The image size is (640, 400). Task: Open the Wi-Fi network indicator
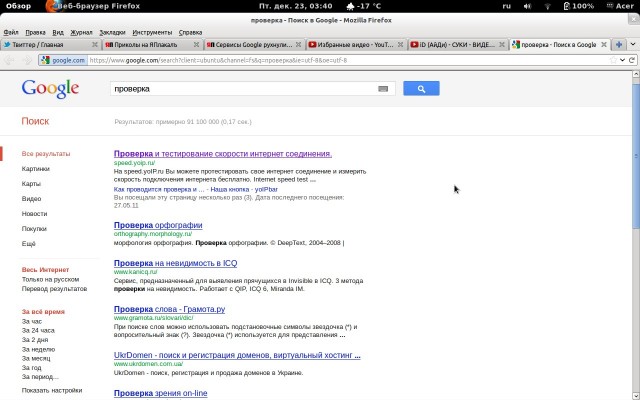pyautogui.click(x=548, y=6)
